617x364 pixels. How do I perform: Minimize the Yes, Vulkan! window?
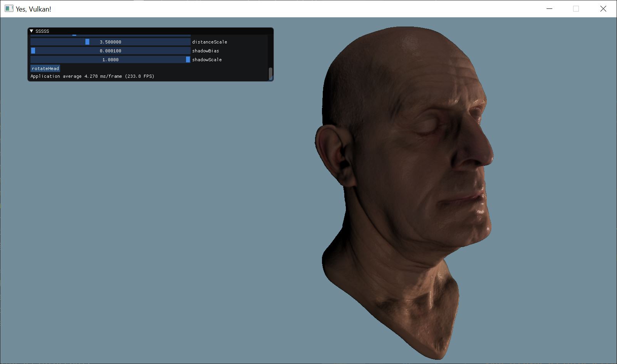(x=550, y=8)
